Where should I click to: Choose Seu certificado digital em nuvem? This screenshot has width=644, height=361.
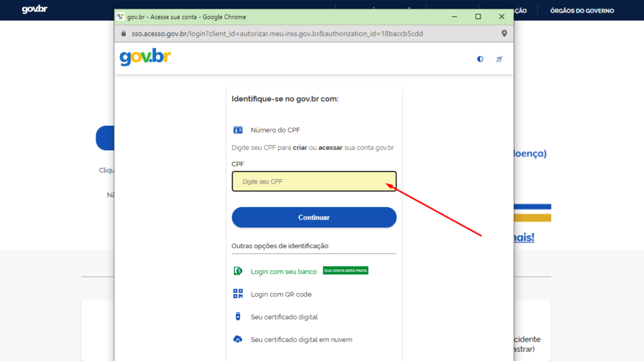tap(301, 340)
